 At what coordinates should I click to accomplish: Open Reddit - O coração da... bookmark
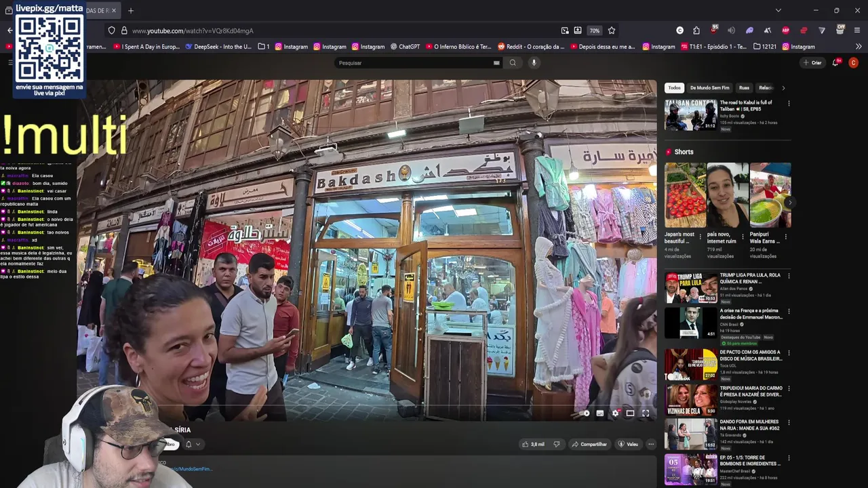pos(531,47)
